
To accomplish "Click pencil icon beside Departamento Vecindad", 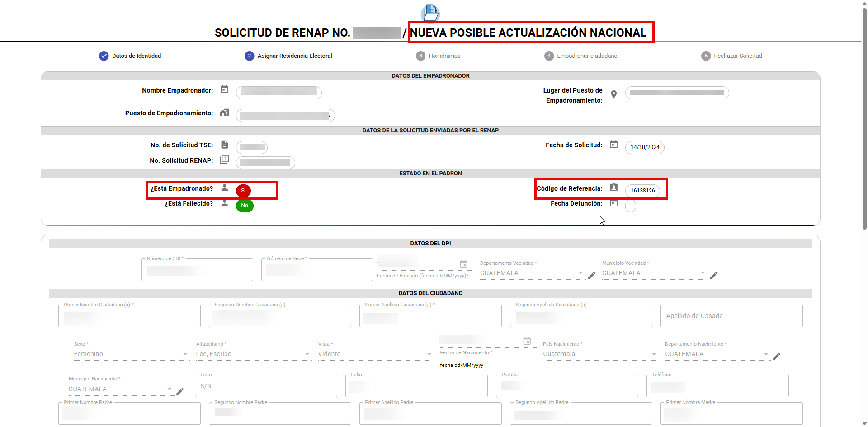I will click(591, 276).
